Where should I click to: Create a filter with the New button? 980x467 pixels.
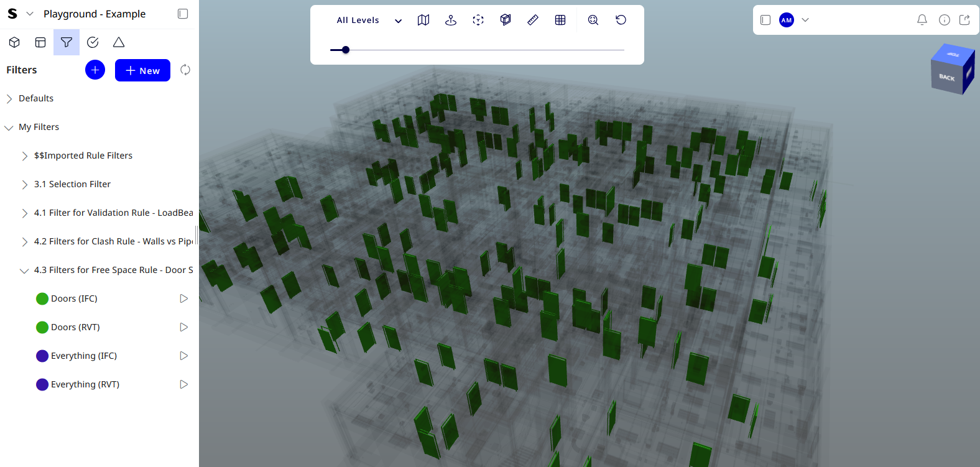click(x=142, y=71)
